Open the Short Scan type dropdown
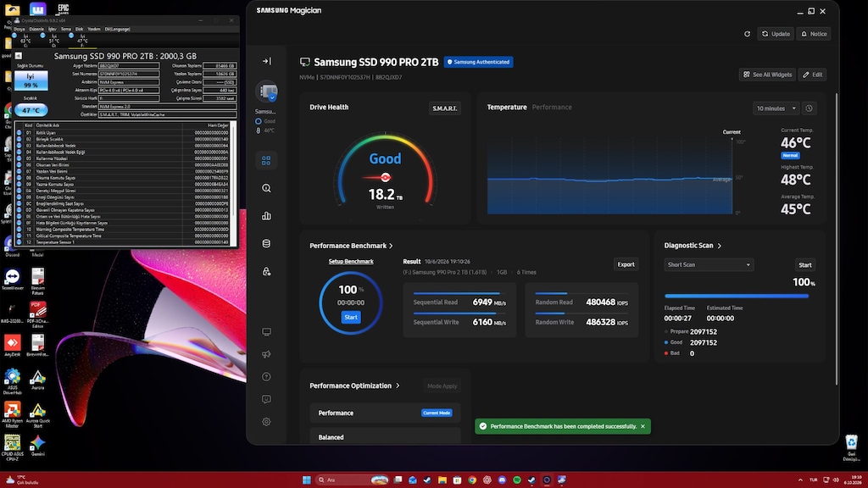 click(709, 264)
